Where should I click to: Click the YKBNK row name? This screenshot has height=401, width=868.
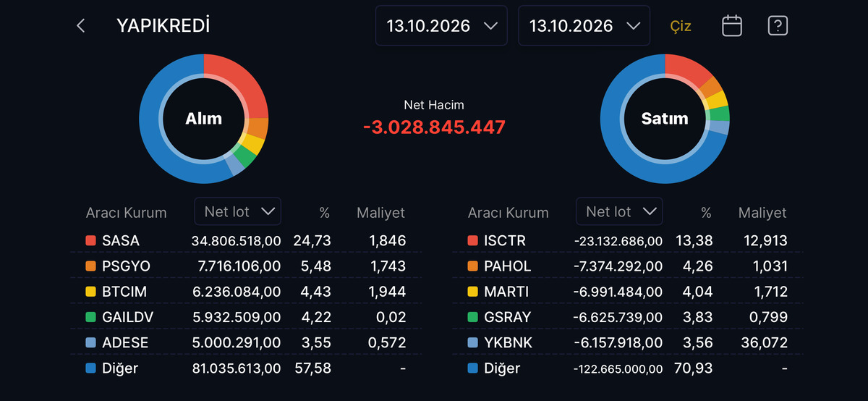[x=509, y=342]
